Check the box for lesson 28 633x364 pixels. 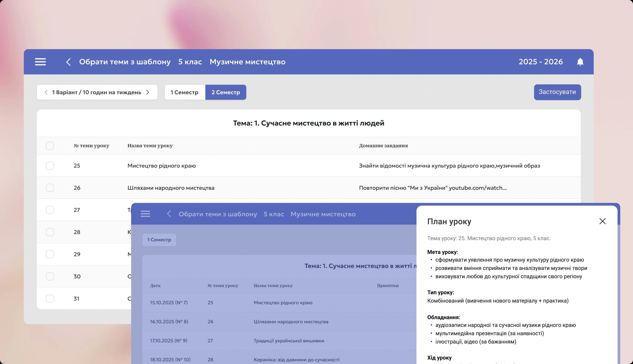pyautogui.click(x=50, y=232)
